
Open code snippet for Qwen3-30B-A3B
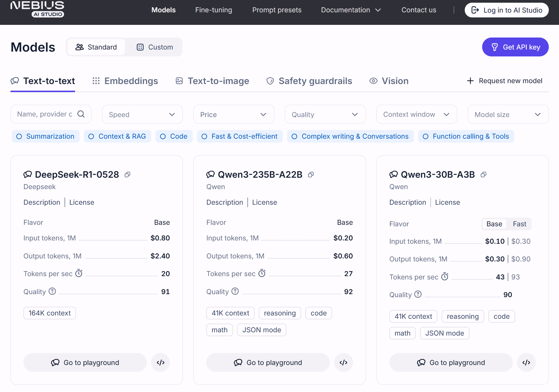coord(526,363)
